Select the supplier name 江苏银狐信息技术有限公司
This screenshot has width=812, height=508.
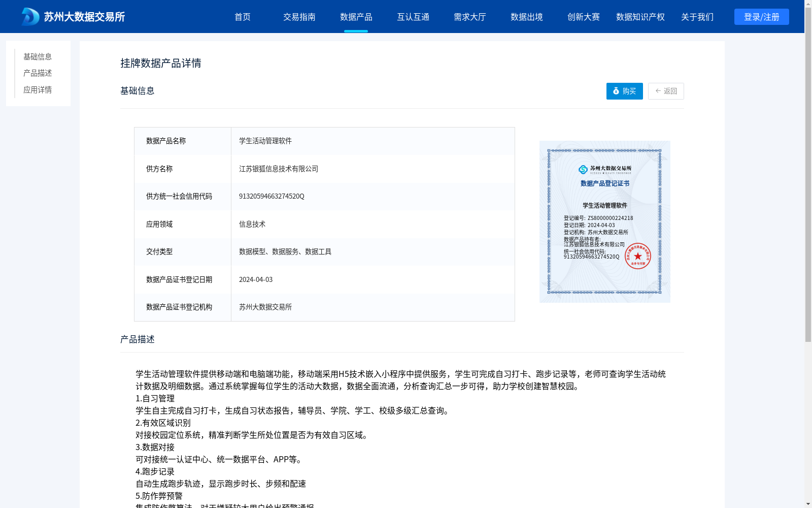(x=279, y=169)
